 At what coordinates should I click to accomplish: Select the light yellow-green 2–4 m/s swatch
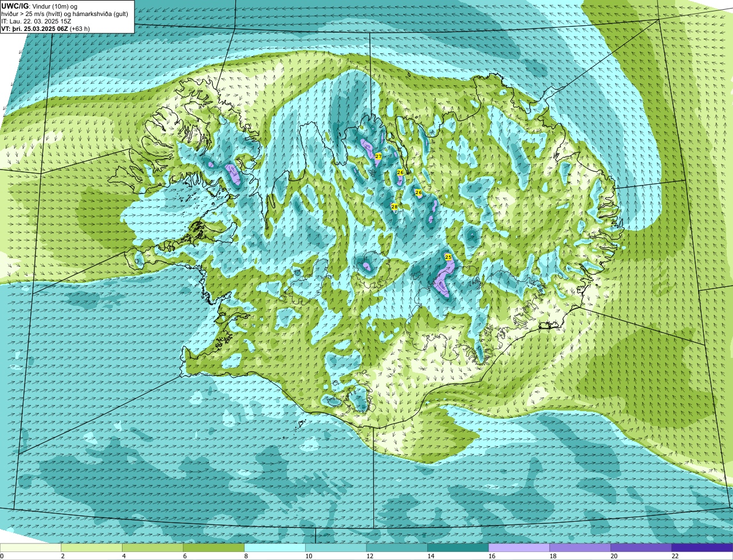tap(92, 547)
